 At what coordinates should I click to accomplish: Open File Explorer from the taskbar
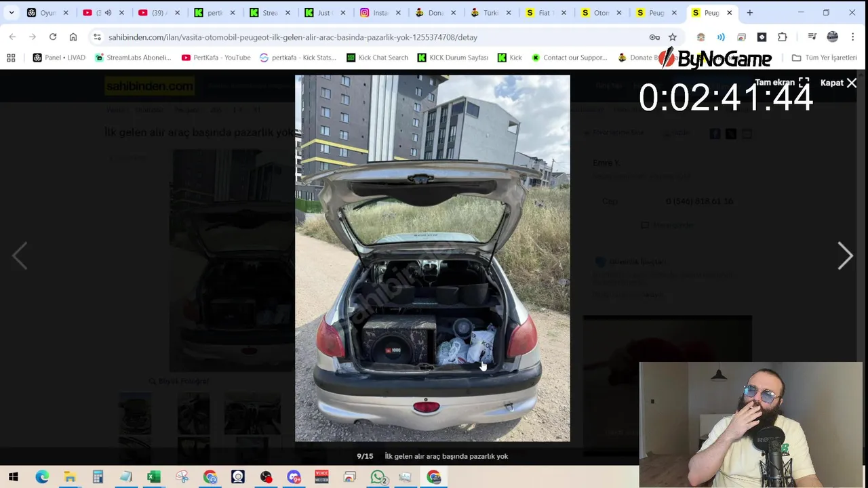click(70, 477)
